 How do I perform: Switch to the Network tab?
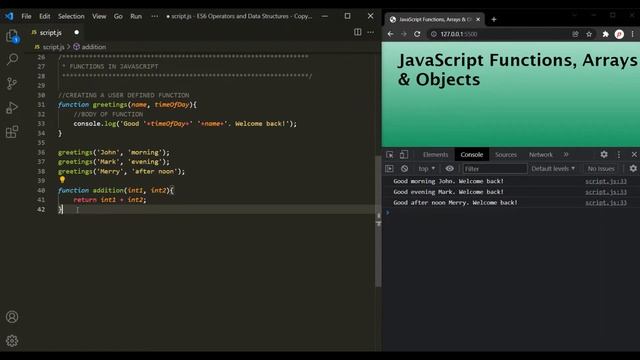pyautogui.click(x=540, y=154)
